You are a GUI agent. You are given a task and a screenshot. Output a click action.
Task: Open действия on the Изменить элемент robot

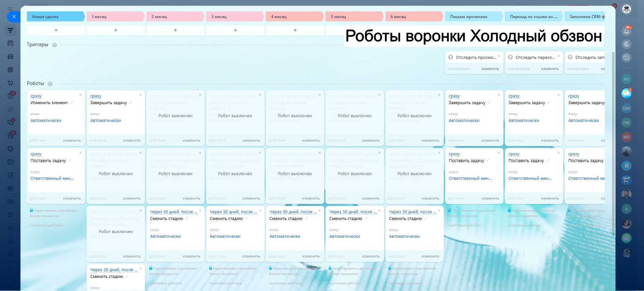38,141
